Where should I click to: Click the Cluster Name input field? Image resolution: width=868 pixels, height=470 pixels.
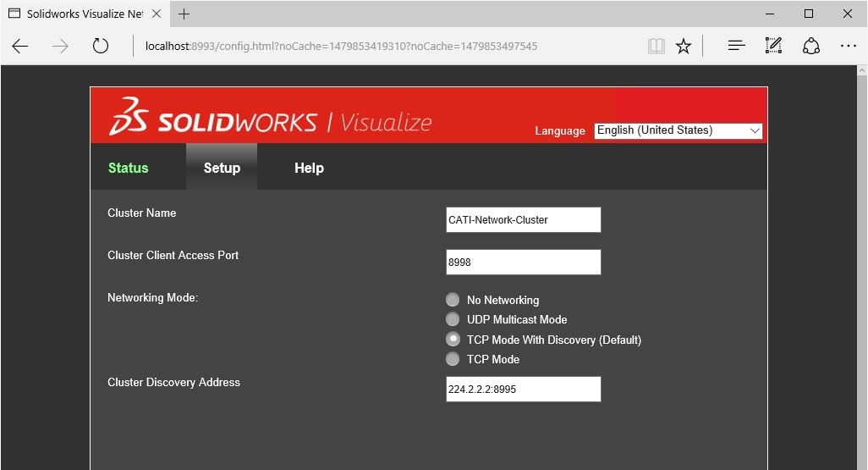(x=523, y=220)
